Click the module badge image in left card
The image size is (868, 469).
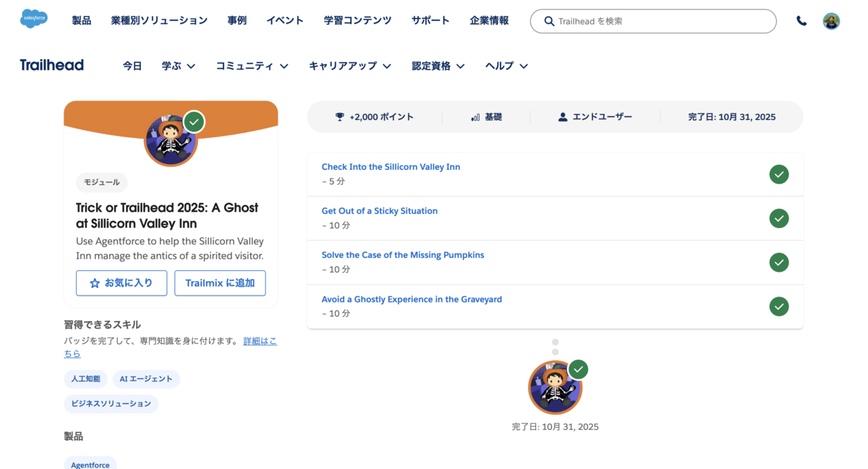click(x=171, y=140)
